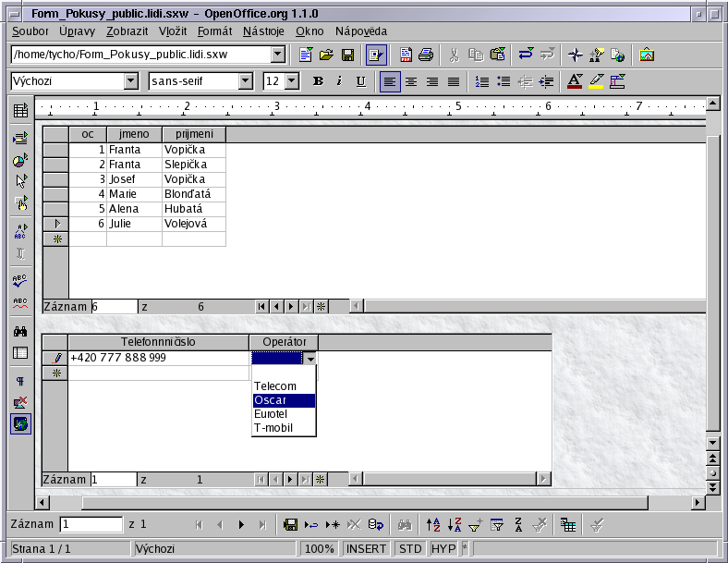Click cell Volejová in prijmeni column

click(194, 224)
